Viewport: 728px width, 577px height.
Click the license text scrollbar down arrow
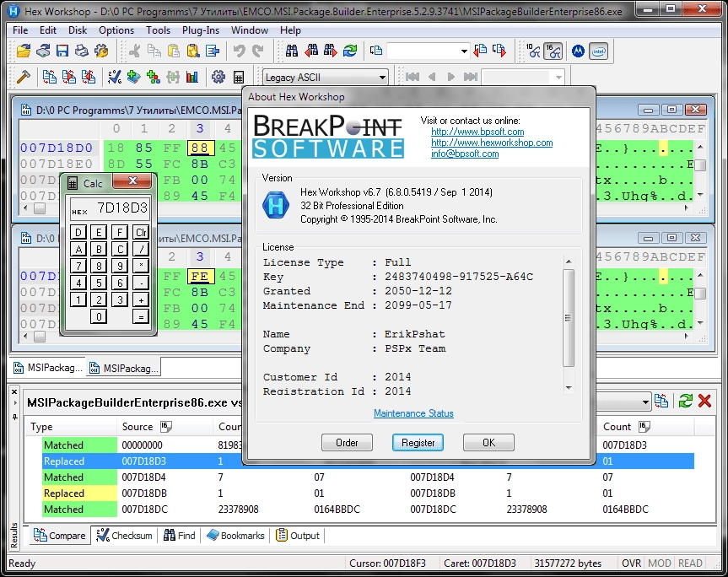click(569, 387)
